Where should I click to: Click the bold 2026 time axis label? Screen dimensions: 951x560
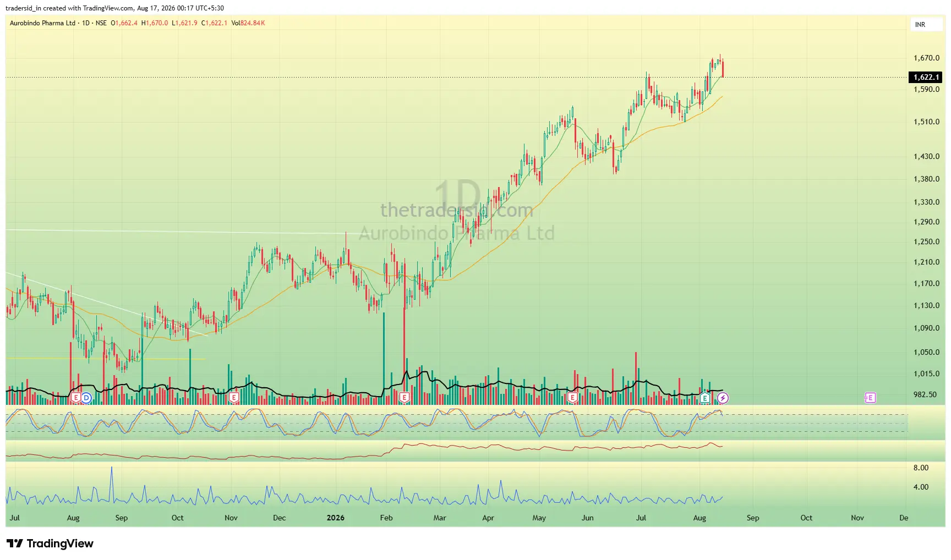pos(335,518)
